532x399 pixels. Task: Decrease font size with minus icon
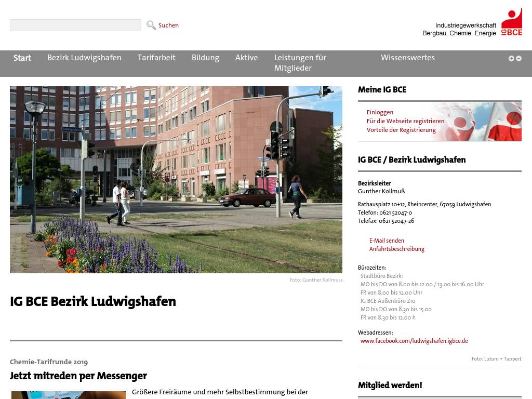click(x=518, y=59)
